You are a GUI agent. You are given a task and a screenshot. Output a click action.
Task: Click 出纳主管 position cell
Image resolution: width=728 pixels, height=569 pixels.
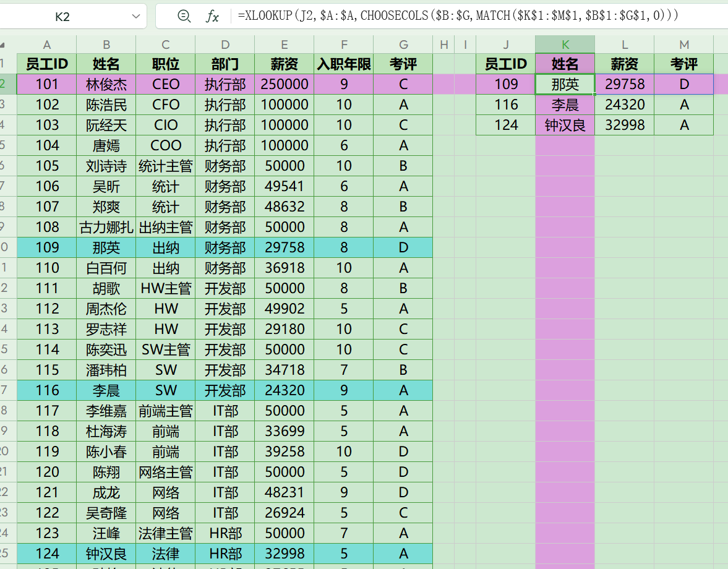tap(166, 227)
